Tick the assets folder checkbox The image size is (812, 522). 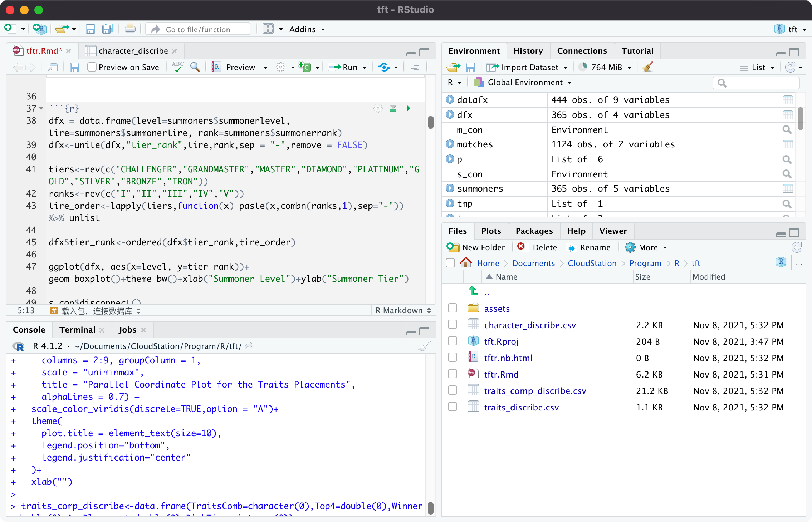tap(453, 308)
